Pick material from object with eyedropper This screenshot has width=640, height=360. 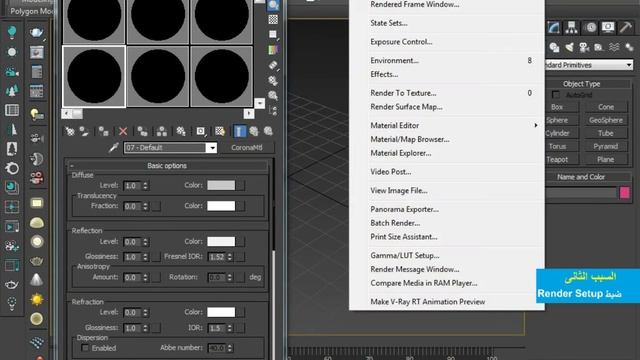click(113, 147)
